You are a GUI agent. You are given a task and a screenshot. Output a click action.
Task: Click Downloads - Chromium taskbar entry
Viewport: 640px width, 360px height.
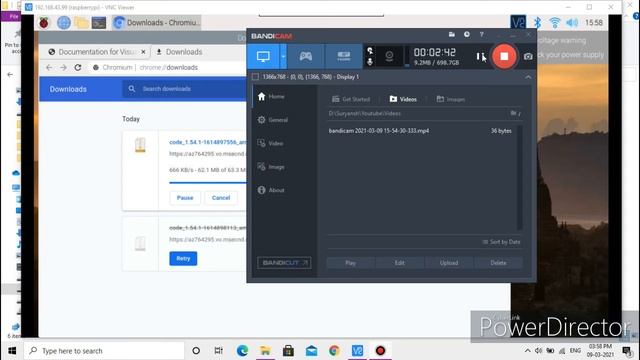click(x=157, y=22)
